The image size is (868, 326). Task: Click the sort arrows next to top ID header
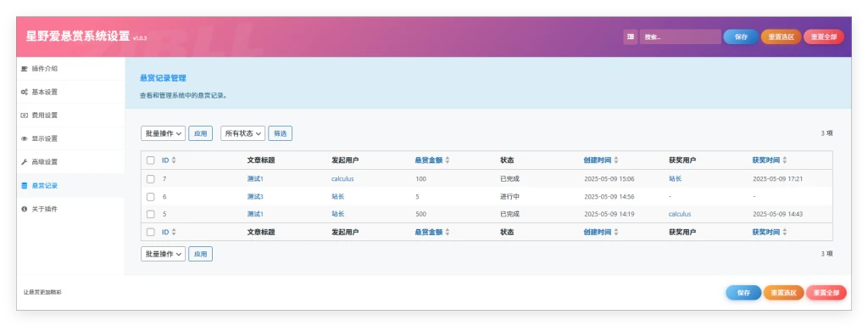[174, 160]
